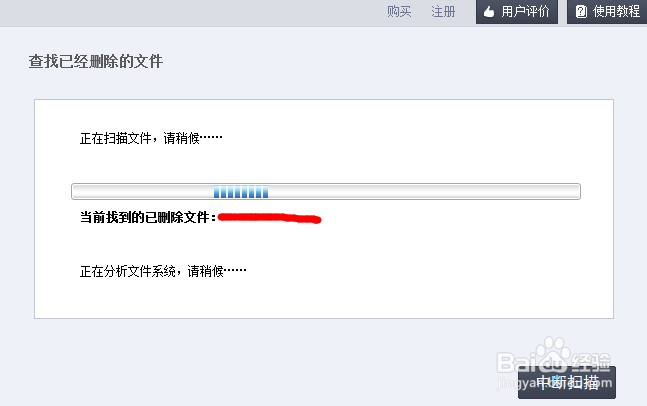The width and height of the screenshot is (647, 406).
Task: Click the label 当前找到的已删除文件
Action: pyautogui.click(x=148, y=217)
